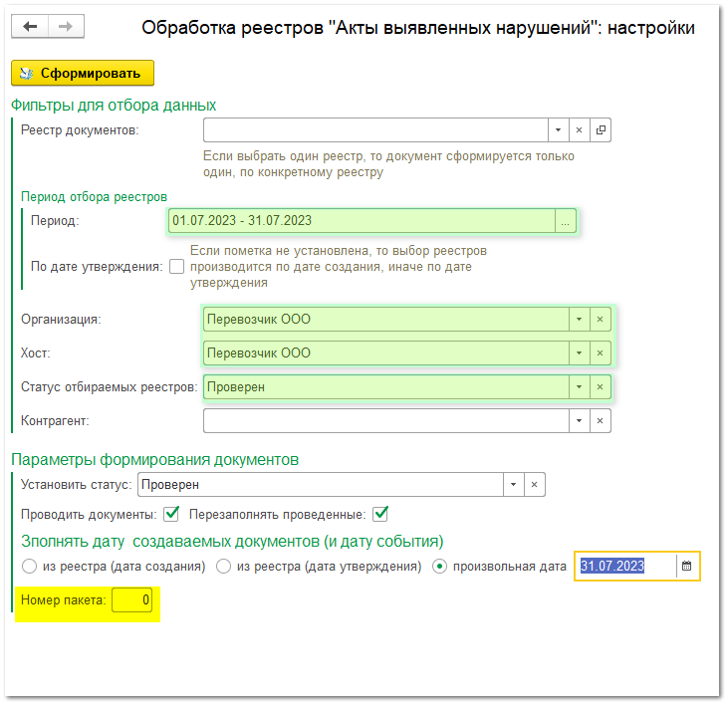Open period selection with the ellipsis button
728x705 pixels.
point(566,222)
